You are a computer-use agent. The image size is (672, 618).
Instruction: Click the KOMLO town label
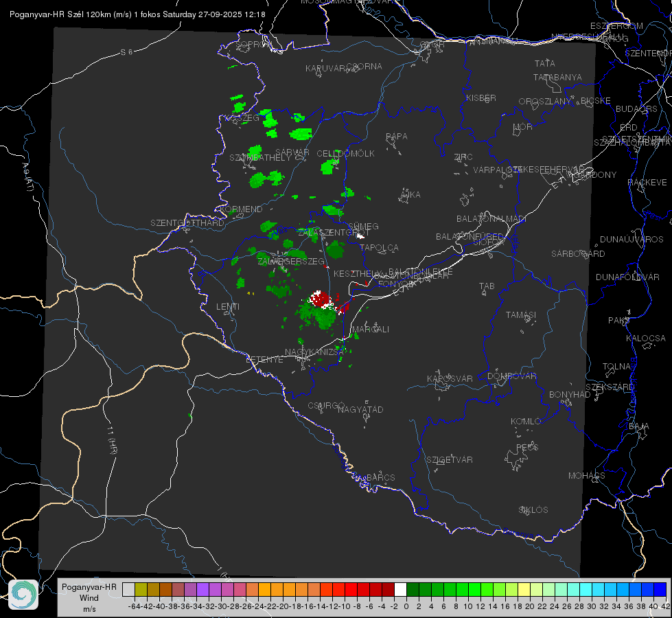coord(526,422)
